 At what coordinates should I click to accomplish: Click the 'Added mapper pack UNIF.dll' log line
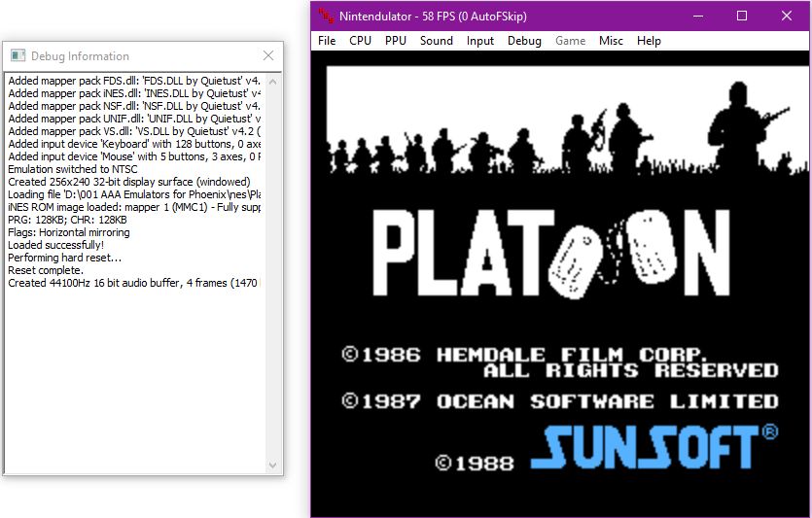[134, 119]
